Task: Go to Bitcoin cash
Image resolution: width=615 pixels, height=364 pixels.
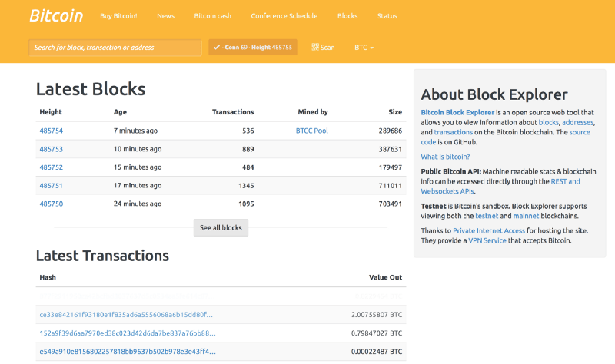Action: pos(213,16)
